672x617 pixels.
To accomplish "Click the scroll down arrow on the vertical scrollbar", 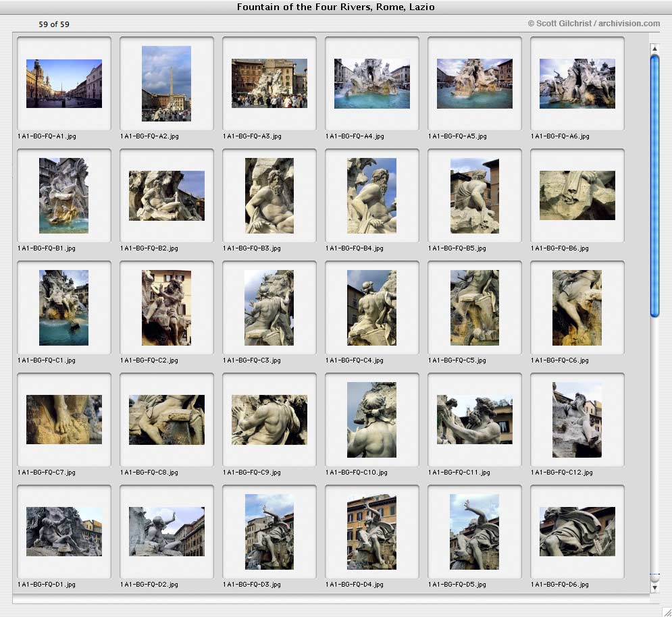I will [654, 588].
